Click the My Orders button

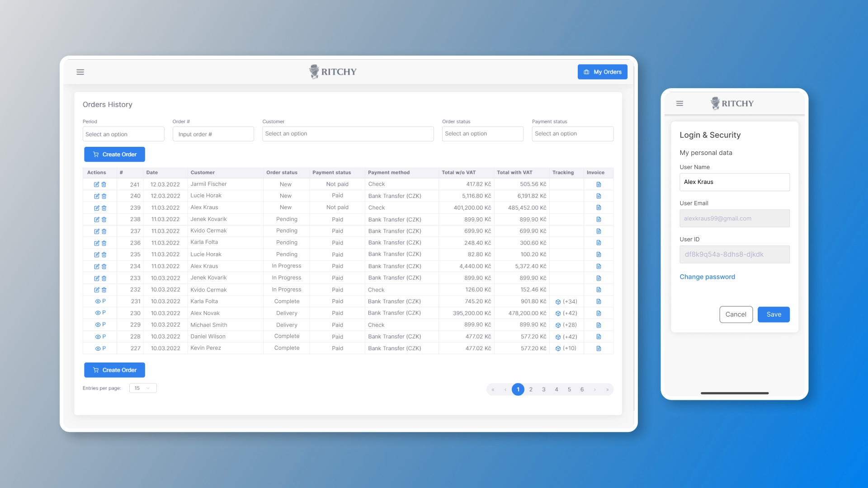click(602, 72)
